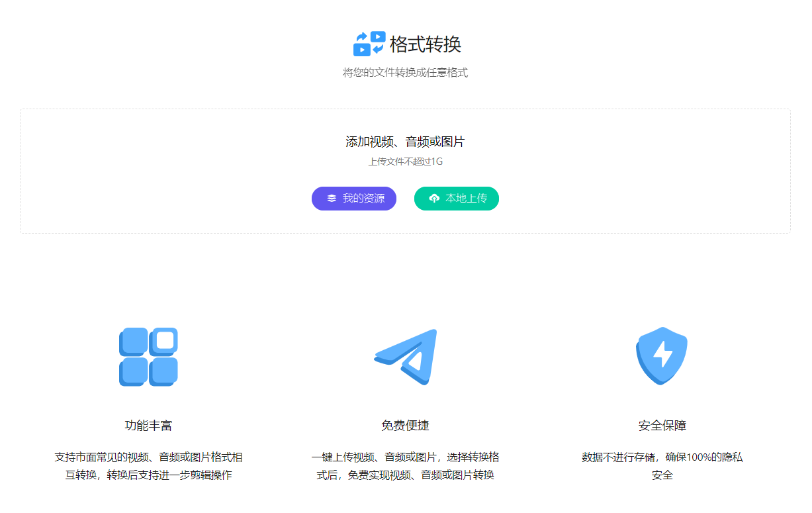
Task: Select the layers icon inside 我的资源 button
Action: [x=330, y=198]
